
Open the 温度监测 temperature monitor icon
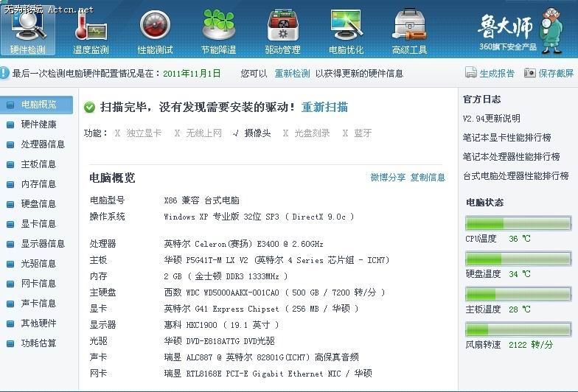(91, 29)
